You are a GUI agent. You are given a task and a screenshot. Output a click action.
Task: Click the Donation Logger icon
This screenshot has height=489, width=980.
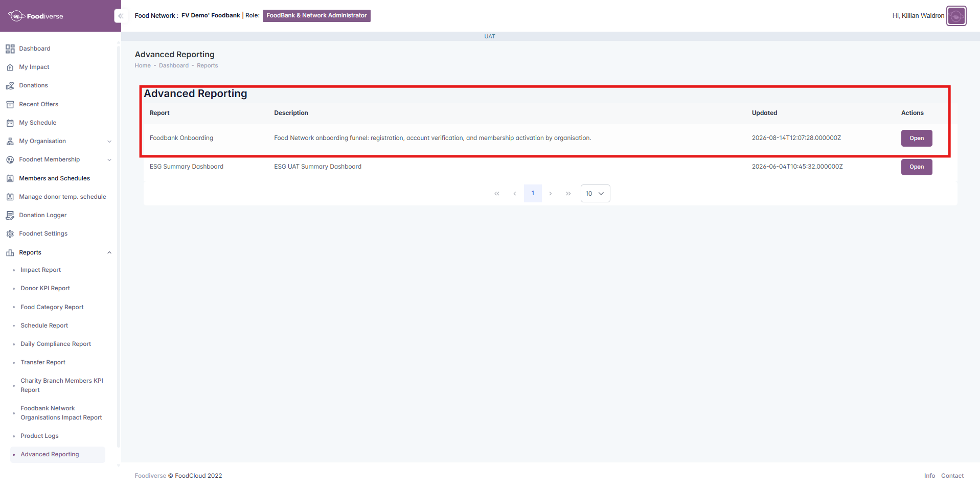coord(10,215)
